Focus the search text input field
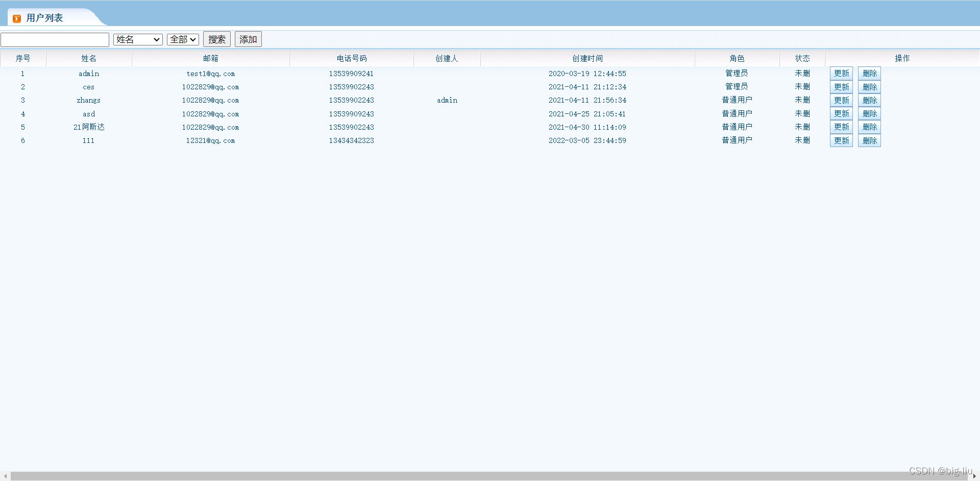The image size is (980, 481). [x=55, y=40]
